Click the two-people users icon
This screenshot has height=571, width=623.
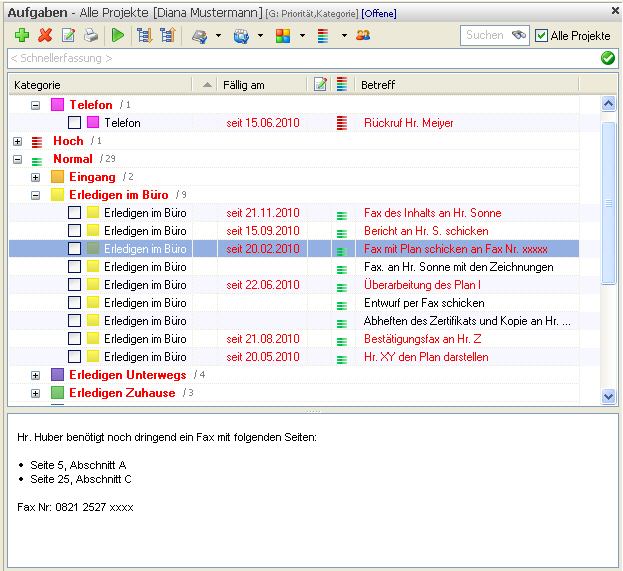(363, 35)
